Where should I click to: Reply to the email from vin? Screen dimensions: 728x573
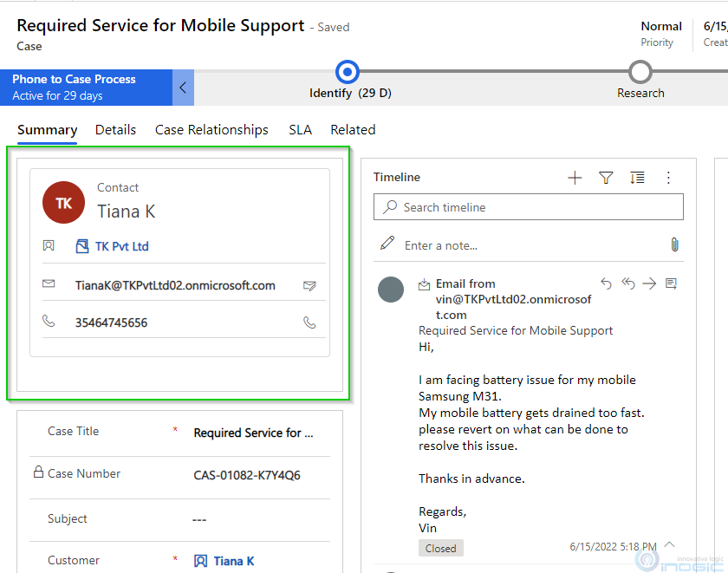coord(607,283)
